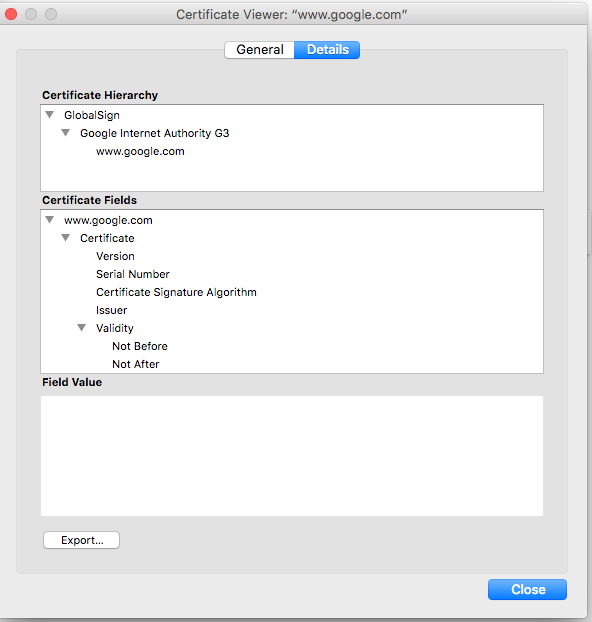Click the blue Close button
The height and width of the screenshot is (622, 592).
[527, 589]
